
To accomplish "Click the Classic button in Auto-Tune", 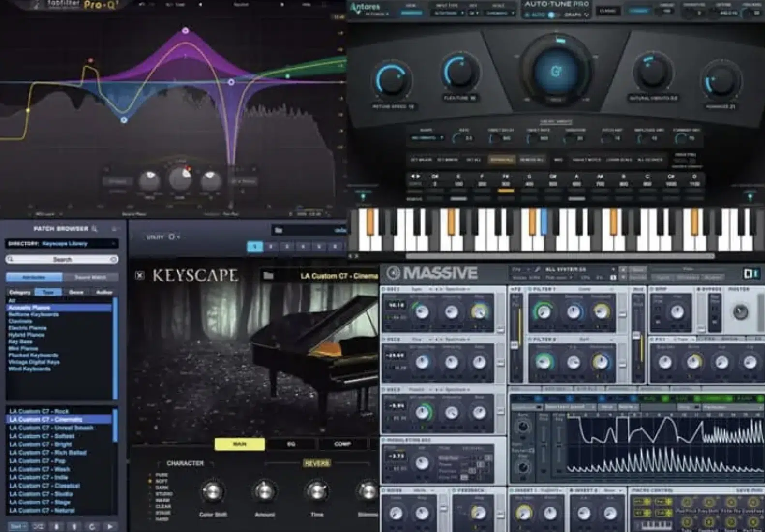I will pos(607,11).
